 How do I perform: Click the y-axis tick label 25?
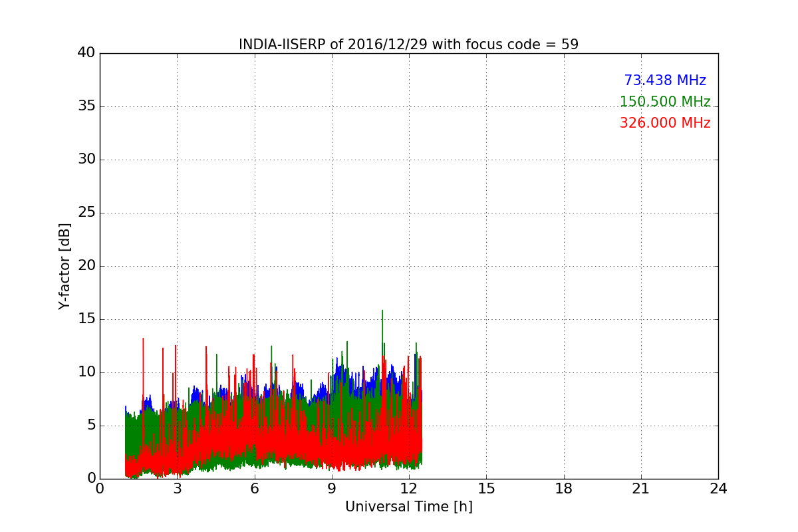tap(86, 213)
